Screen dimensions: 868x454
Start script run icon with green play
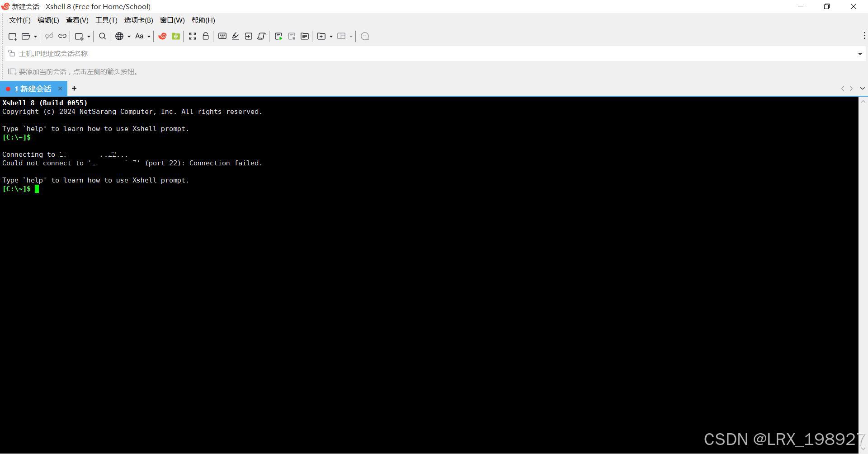(x=278, y=36)
